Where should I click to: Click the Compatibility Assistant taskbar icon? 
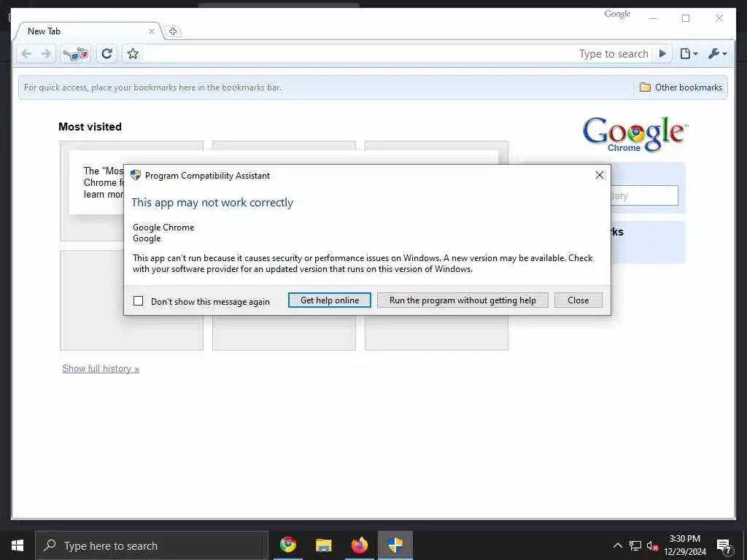pos(395,545)
